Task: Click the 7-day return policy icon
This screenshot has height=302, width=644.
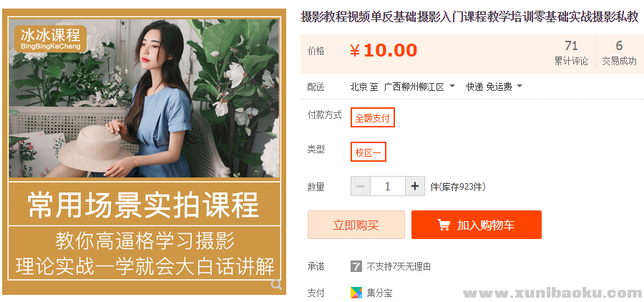Action: coord(356,266)
